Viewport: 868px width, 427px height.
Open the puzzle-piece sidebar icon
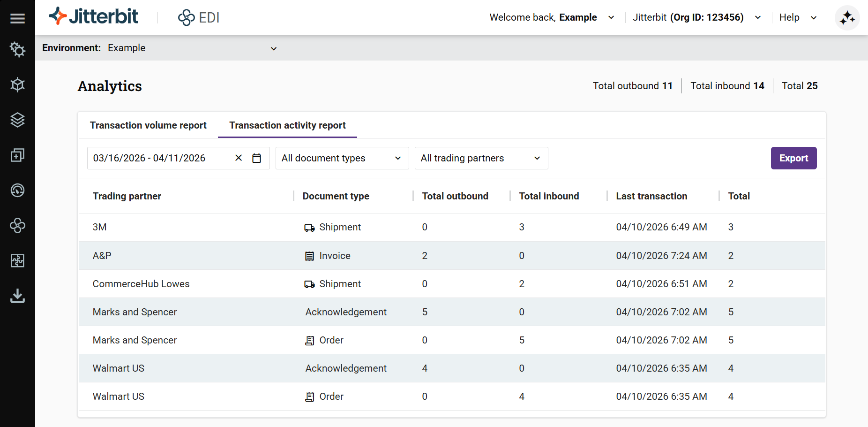tap(17, 261)
